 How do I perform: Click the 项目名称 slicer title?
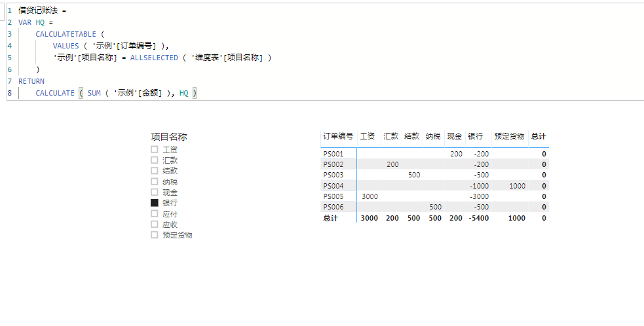[x=169, y=137]
